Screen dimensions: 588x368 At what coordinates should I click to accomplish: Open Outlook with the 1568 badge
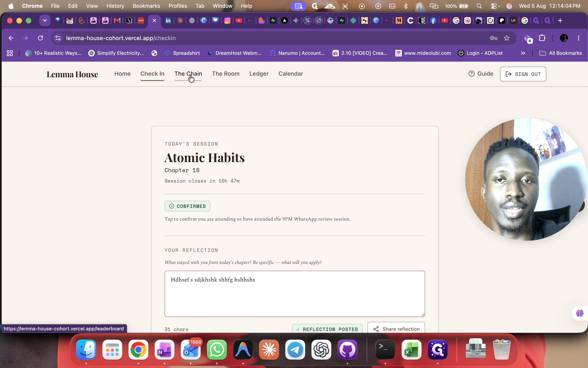coord(190,350)
